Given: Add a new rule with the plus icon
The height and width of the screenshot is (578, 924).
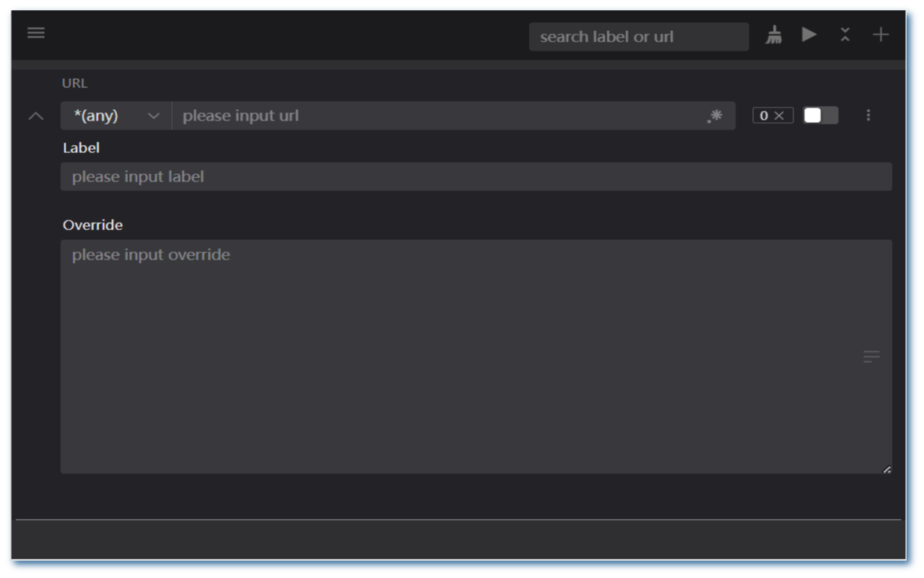Looking at the screenshot, I should pyautogui.click(x=881, y=35).
